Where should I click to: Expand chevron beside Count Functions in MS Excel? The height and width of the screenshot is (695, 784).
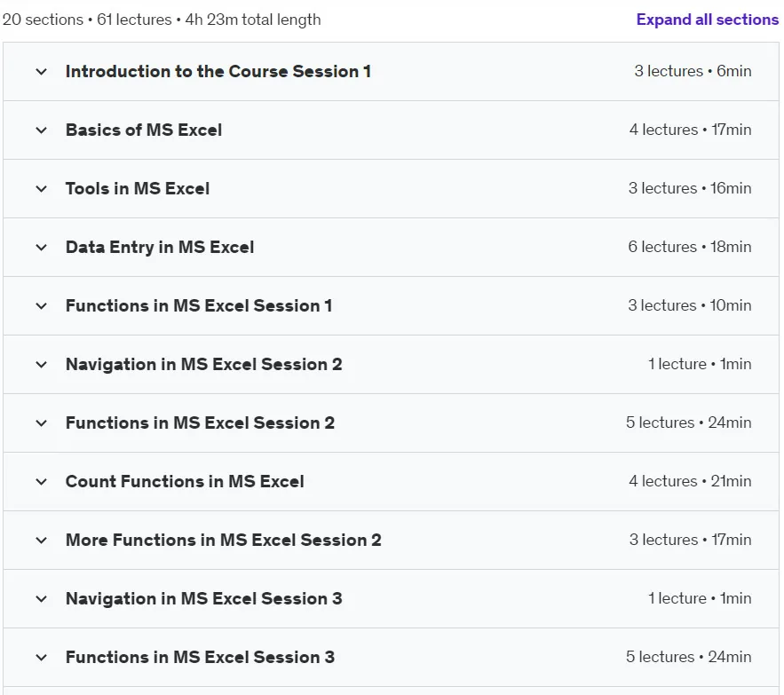[42, 481]
